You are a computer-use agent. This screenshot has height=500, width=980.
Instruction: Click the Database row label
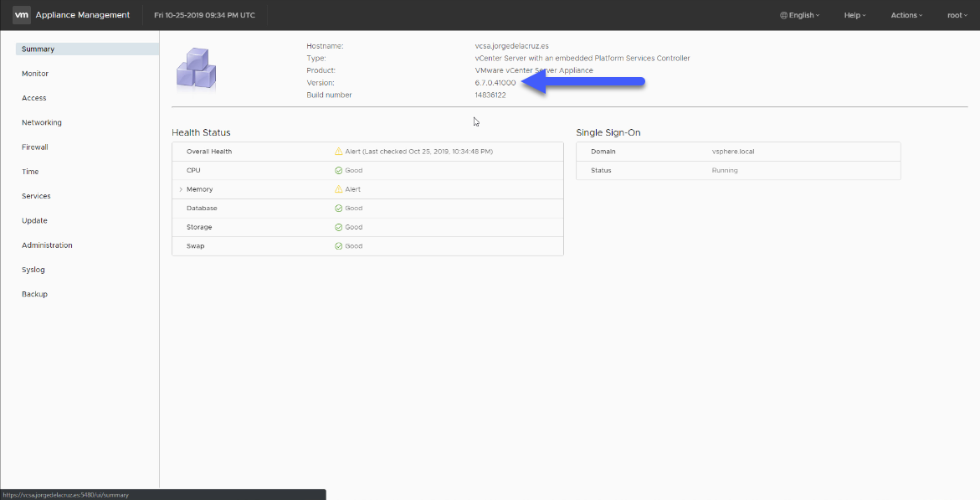tap(202, 208)
